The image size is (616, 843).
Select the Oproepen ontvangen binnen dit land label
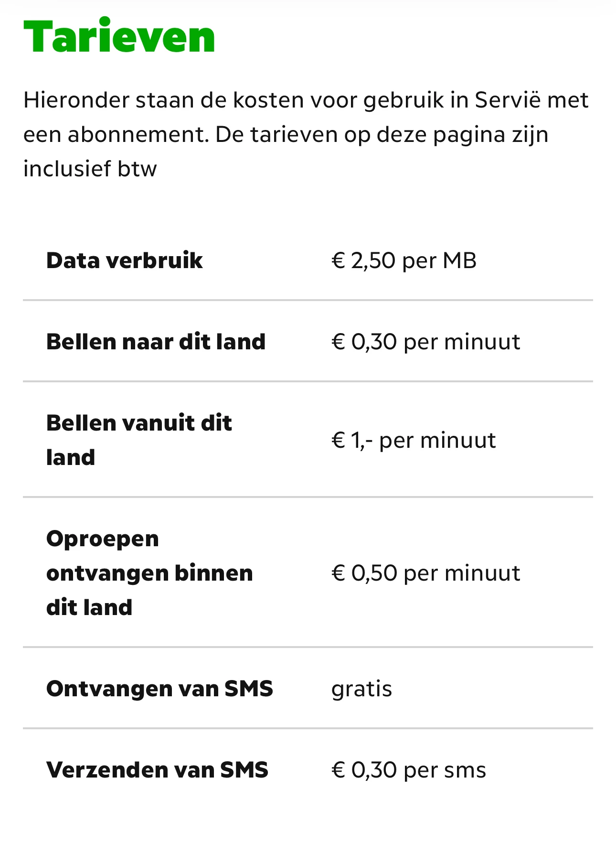coord(149,573)
